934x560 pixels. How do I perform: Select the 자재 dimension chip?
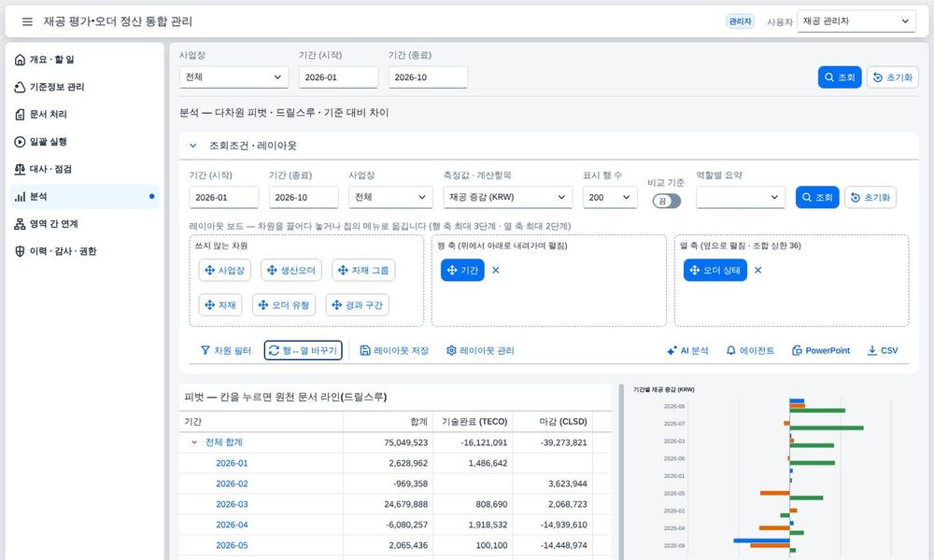click(220, 305)
